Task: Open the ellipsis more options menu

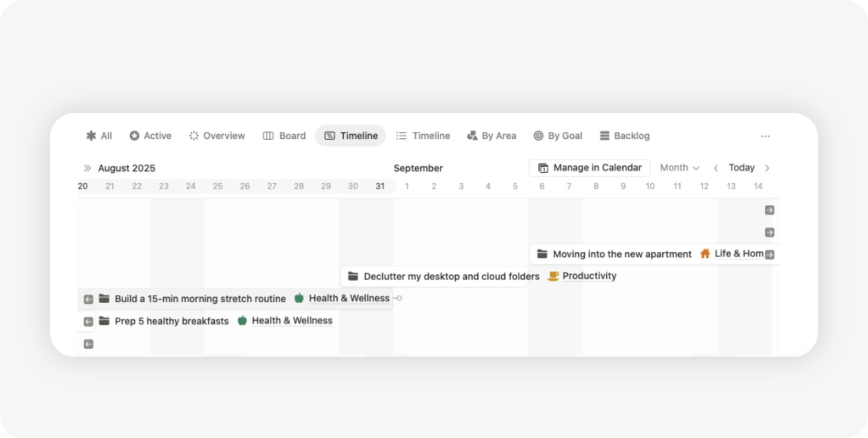Action: point(765,136)
